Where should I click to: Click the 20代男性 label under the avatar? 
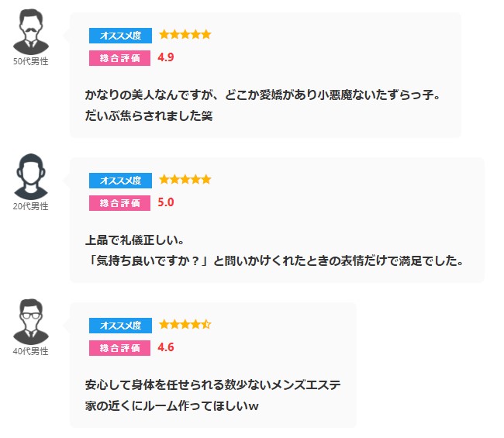(31, 206)
